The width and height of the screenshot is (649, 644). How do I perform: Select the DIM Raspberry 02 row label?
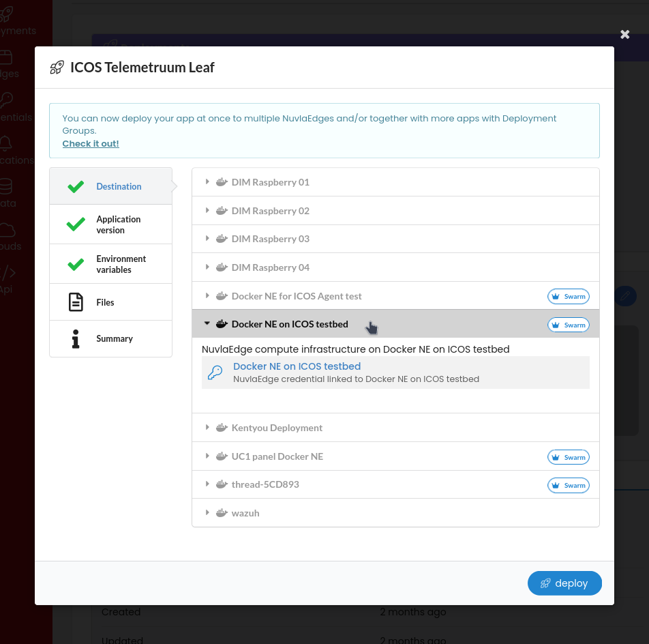(270, 211)
